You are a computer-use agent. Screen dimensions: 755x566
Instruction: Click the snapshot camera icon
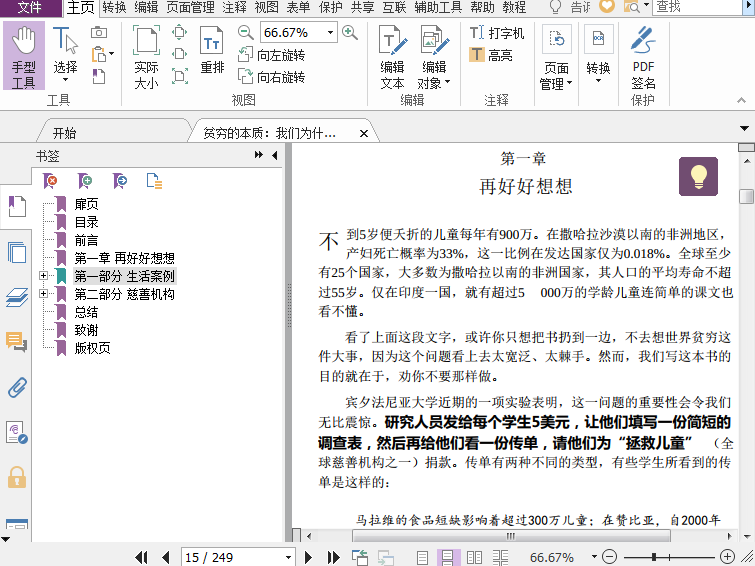[x=99, y=32]
